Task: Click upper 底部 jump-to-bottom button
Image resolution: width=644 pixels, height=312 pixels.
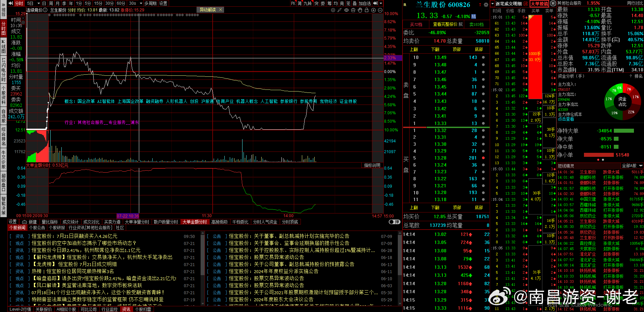Action: pos(479,49)
